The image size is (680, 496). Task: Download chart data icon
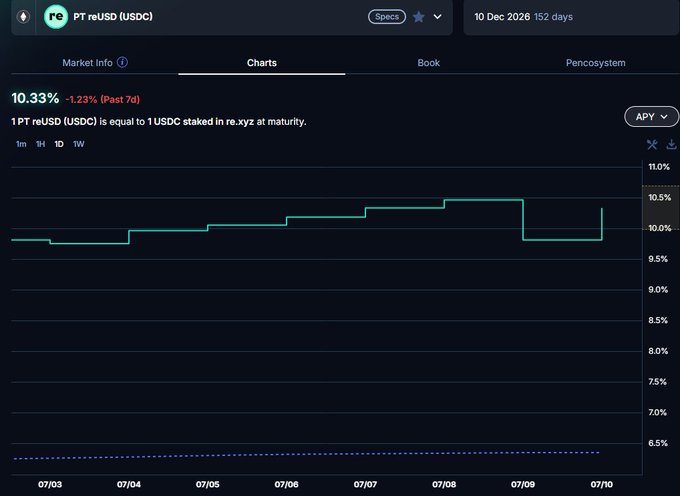[x=671, y=144]
